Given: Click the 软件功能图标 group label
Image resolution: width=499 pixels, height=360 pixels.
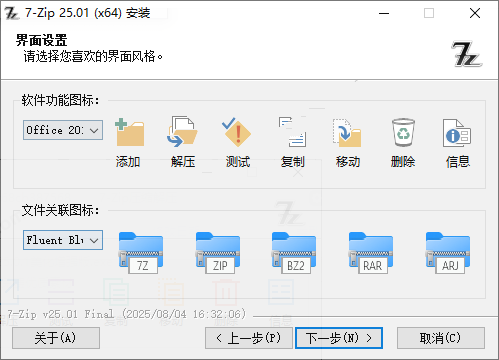Looking at the screenshot, I should 60,100.
